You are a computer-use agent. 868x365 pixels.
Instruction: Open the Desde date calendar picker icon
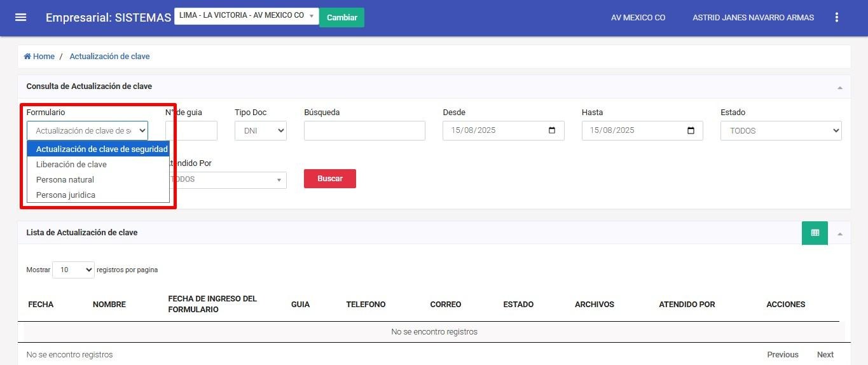pyautogui.click(x=551, y=130)
